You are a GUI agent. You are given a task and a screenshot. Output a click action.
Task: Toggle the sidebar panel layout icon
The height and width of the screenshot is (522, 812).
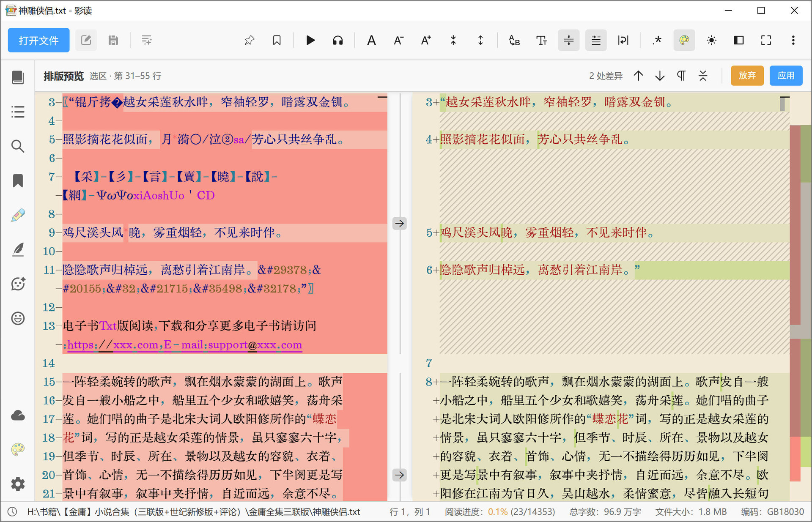point(739,41)
